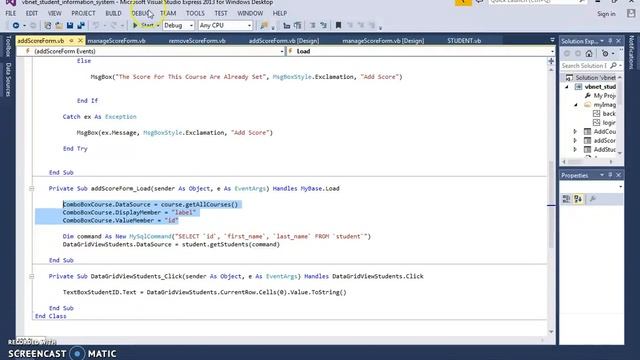Open the FILE menu

11,13
